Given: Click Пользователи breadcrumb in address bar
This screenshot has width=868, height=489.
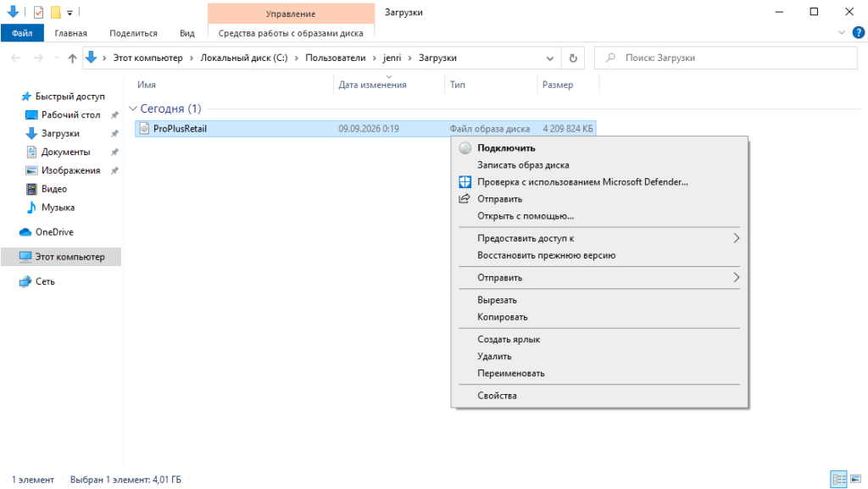Looking at the screenshot, I should click(x=336, y=58).
